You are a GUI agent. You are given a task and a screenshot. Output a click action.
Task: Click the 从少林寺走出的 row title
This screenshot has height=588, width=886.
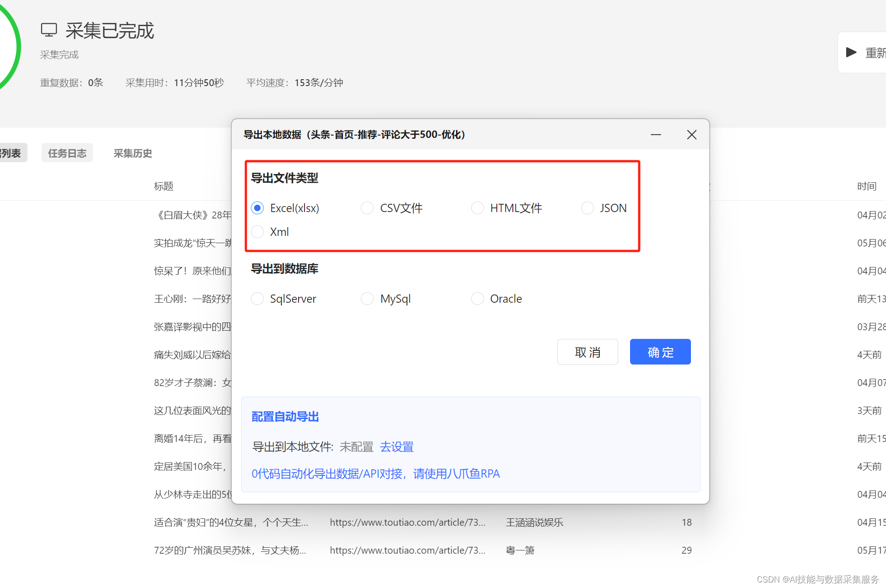click(193, 495)
